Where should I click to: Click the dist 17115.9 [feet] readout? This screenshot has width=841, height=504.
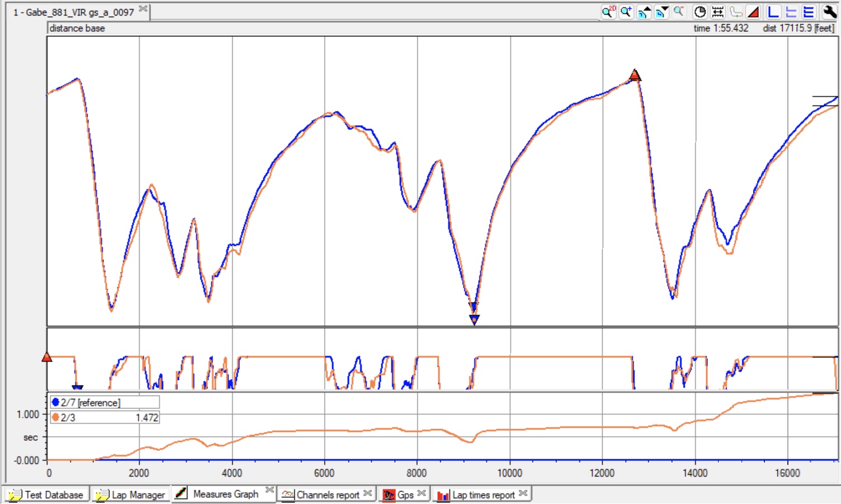(x=798, y=28)
